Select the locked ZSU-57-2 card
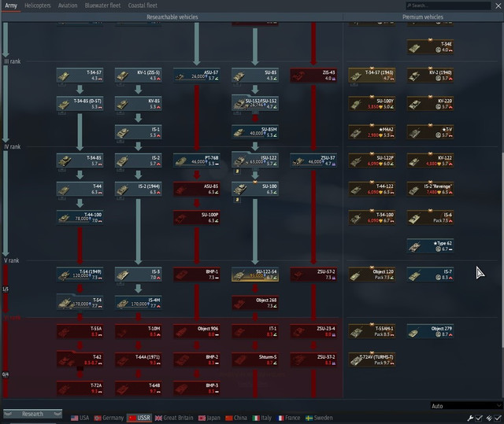The height and width of the screenshot is (424, 504). [313, 275]
